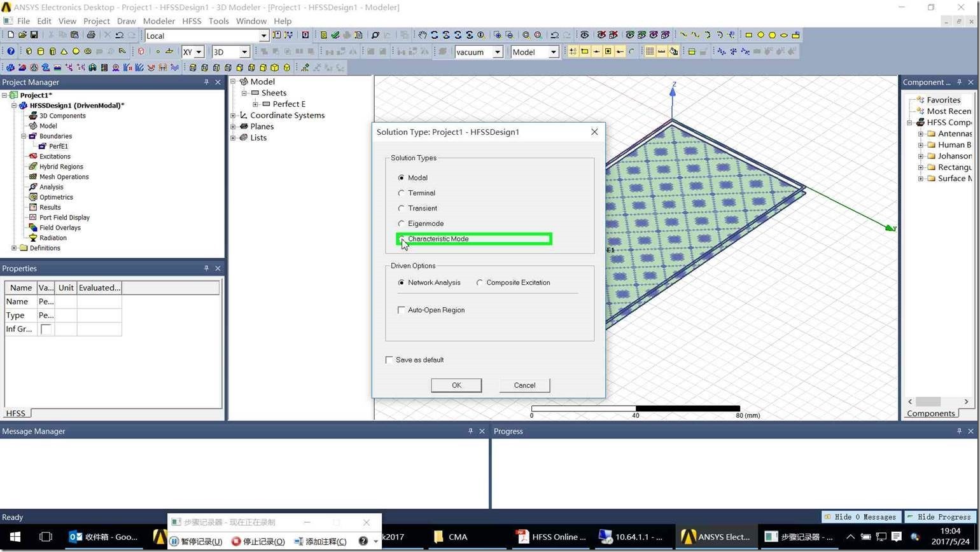
Task: Select Excitations in the project tree
Action: coord(55,156)
